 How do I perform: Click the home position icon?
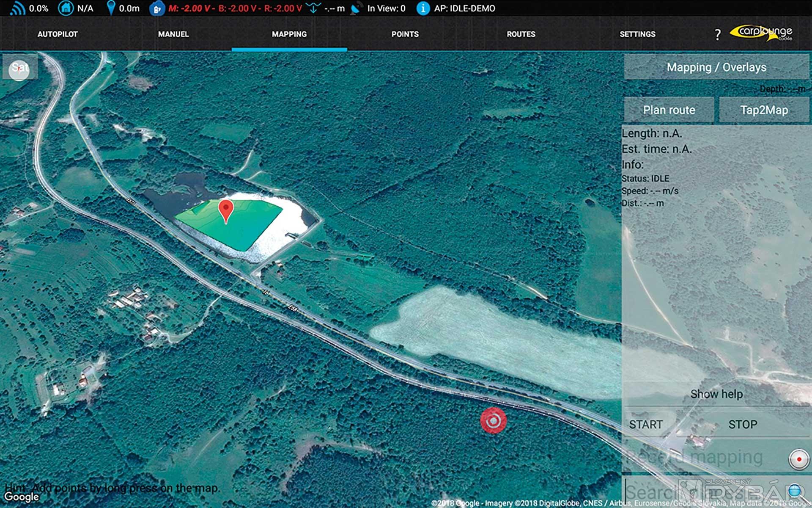(x=66, y=8)
